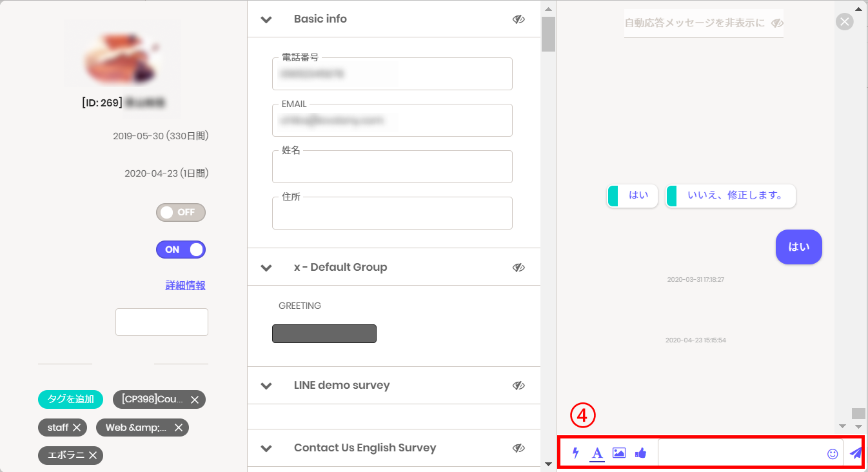Select the text format A icon
The width and height of the screenshot is (868, 472).
[597, 453]
